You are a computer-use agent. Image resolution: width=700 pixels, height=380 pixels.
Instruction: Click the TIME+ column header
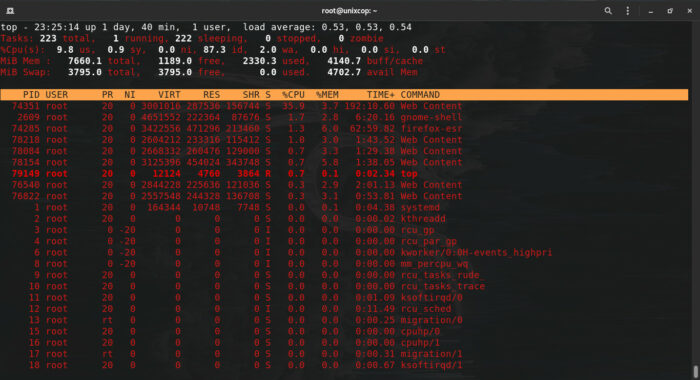tap(381, 95)
